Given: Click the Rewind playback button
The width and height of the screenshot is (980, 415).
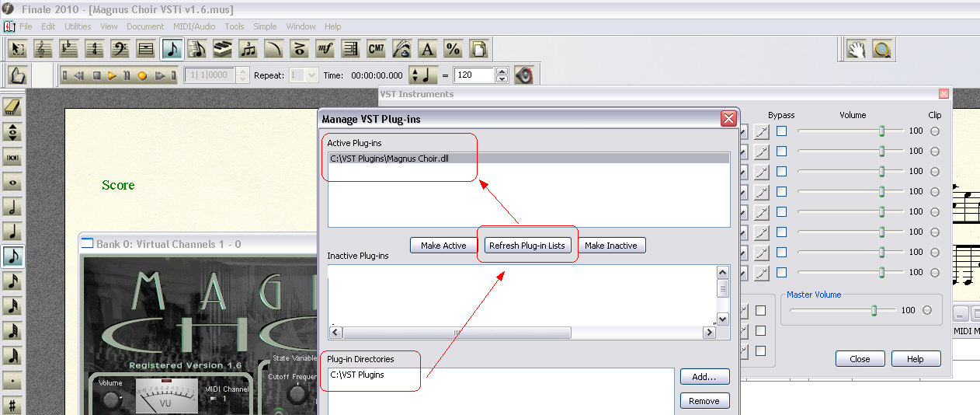Looking at the screenshot, I should [81, 75].
